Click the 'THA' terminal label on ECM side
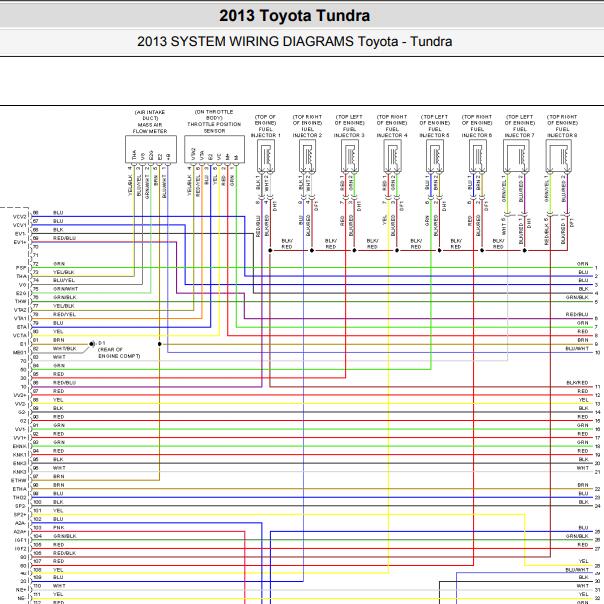This screenshot has width=604, height=604. click(x=21, y=276)
